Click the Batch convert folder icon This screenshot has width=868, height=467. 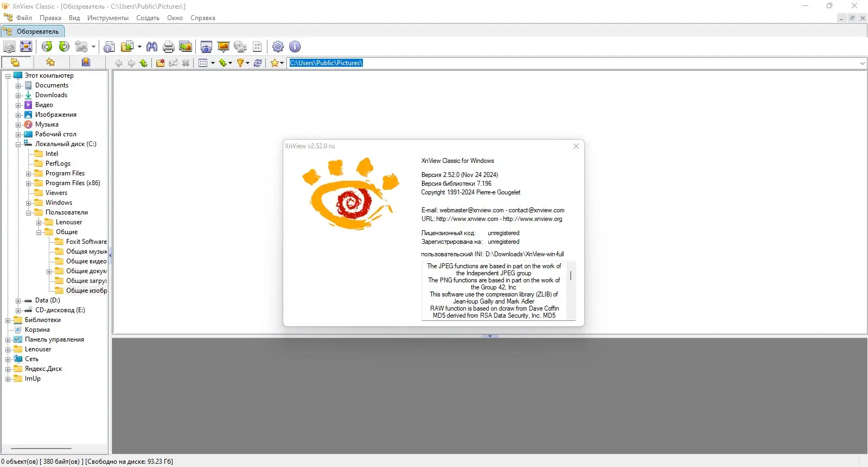[127, 47]
